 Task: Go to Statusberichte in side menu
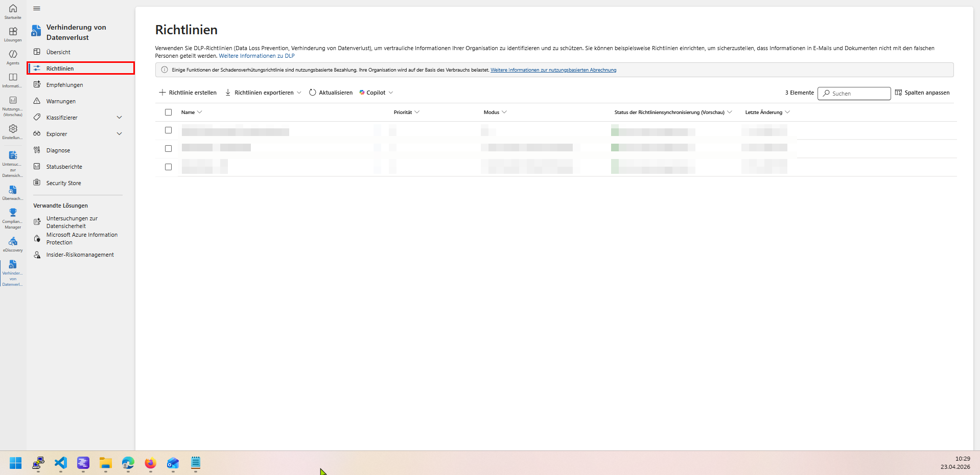tap(64, 167)
